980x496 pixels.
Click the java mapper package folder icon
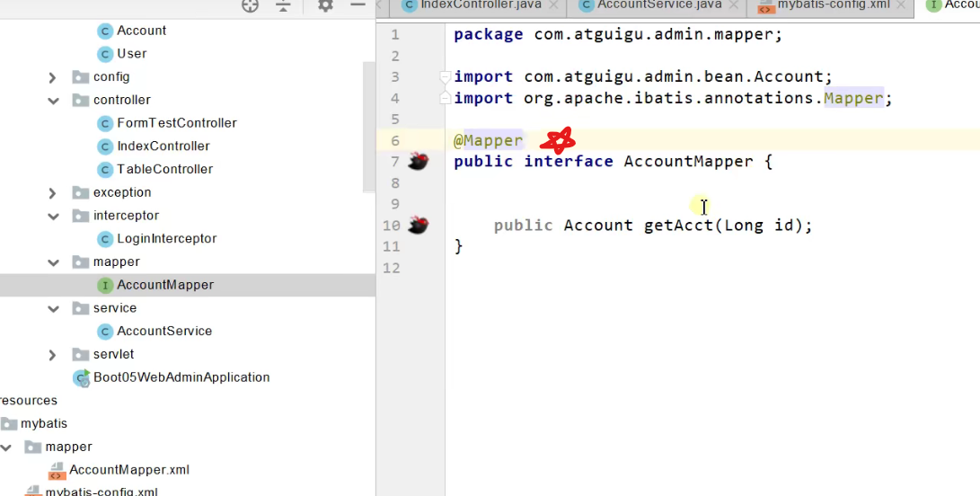81,262
